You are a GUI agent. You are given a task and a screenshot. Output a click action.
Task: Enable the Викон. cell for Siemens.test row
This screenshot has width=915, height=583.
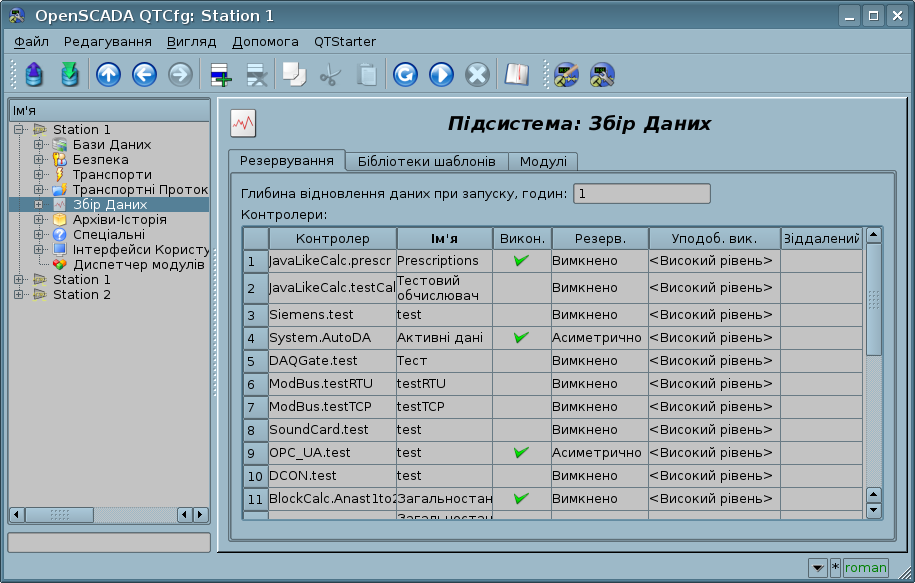pos(521,315)
